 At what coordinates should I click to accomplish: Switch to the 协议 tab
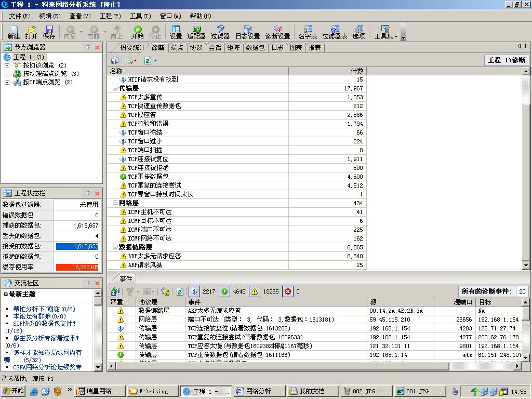pos(196,48)
